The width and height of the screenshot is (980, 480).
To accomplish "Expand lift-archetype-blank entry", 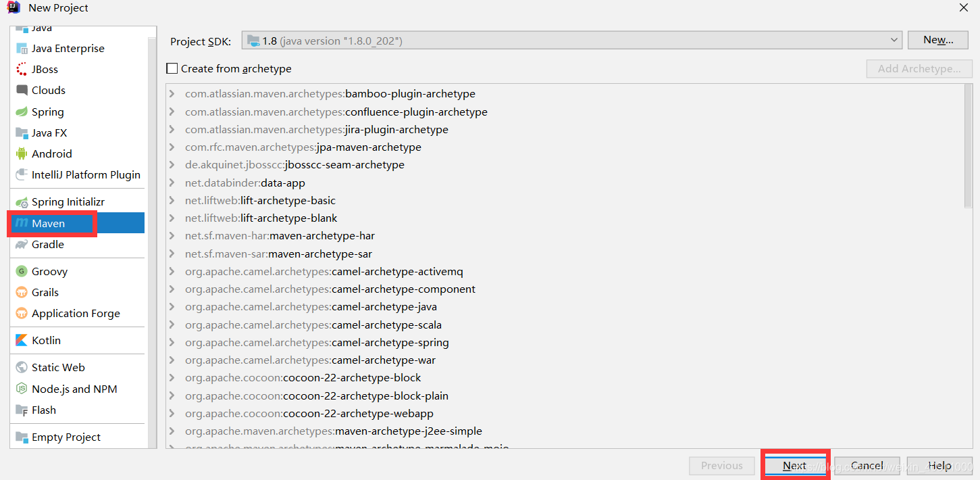I will click(x=172, y=218).
